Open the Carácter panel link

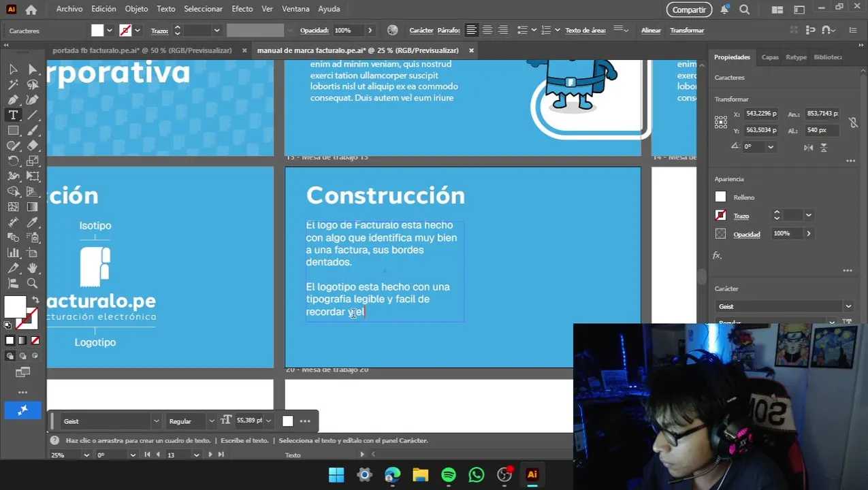[x=421, y=30]
